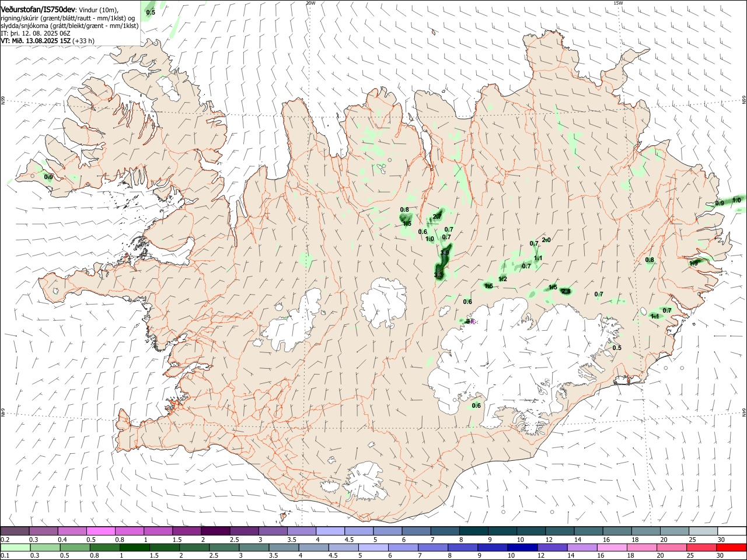Click the 20W longitude label
This screenshot has width=747, height=560.
coord(310,3)
